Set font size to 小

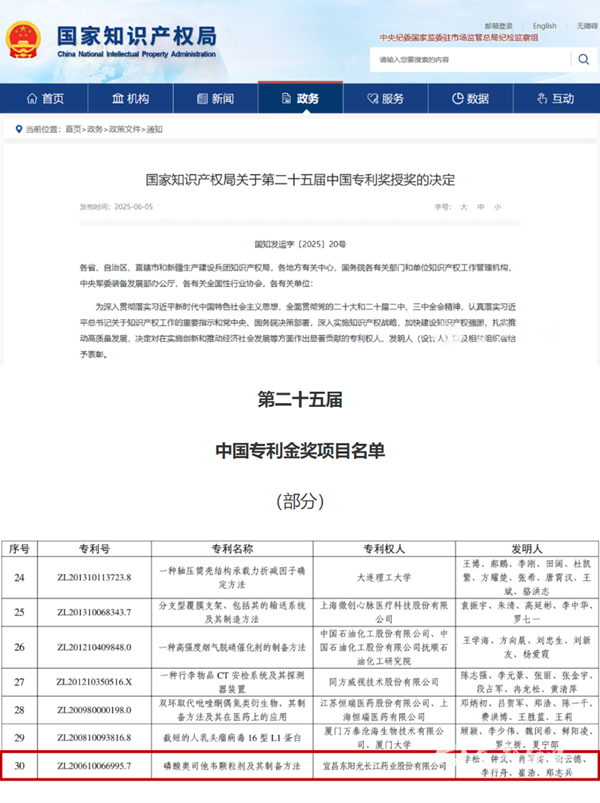[x=497, y=207]
